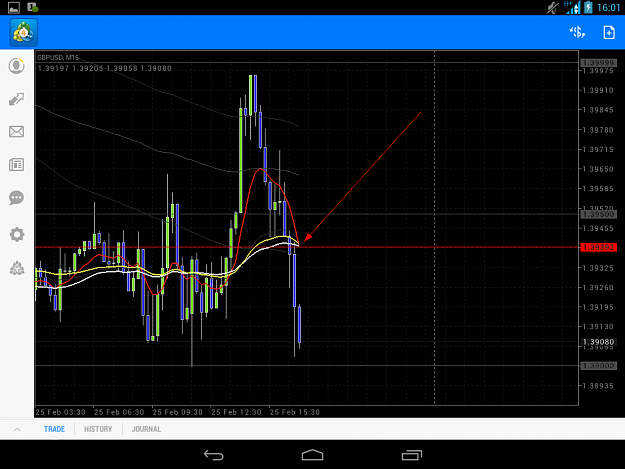The image size is (625, 469).
Task: Switch to the TRADE tab
Action: (54, 429)
